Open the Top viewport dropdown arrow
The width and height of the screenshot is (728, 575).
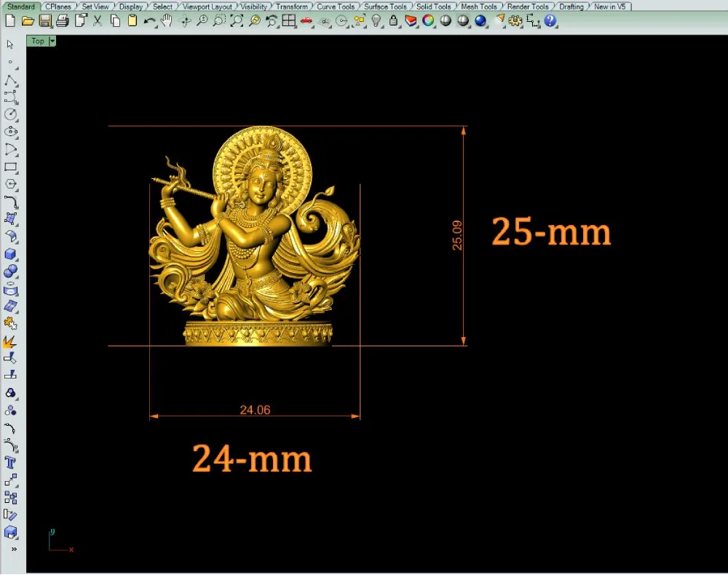pos(52,41)
